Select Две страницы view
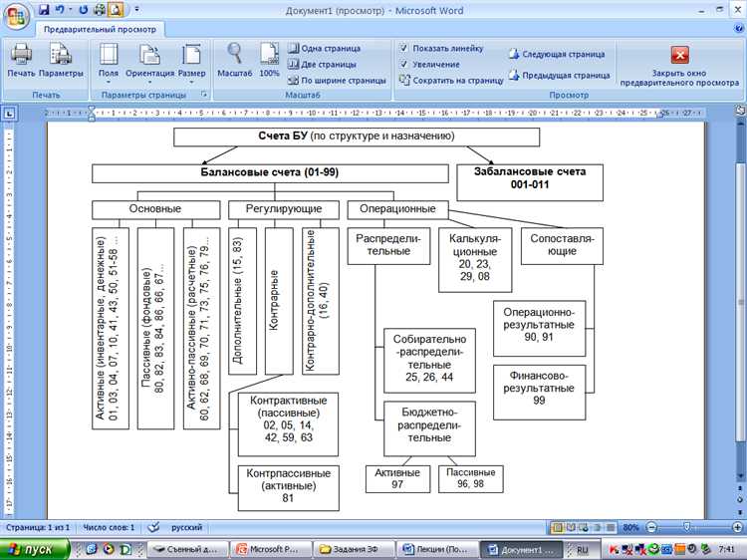 [x=324, y=64]
